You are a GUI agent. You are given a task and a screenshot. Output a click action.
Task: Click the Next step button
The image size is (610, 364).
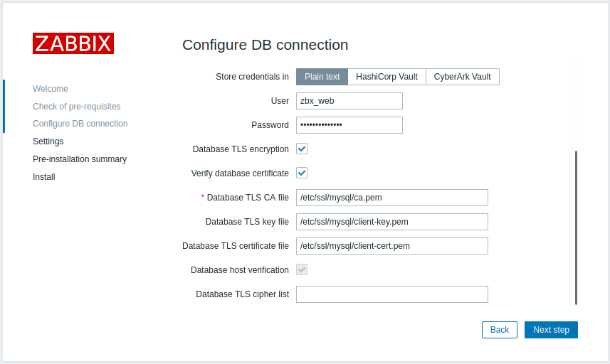point(551,330)
